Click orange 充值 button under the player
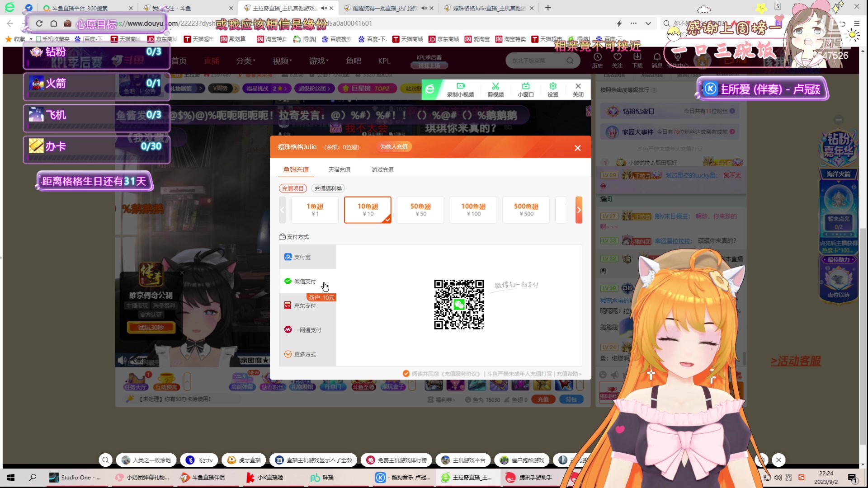868x488 pixels. coord(543,399)
